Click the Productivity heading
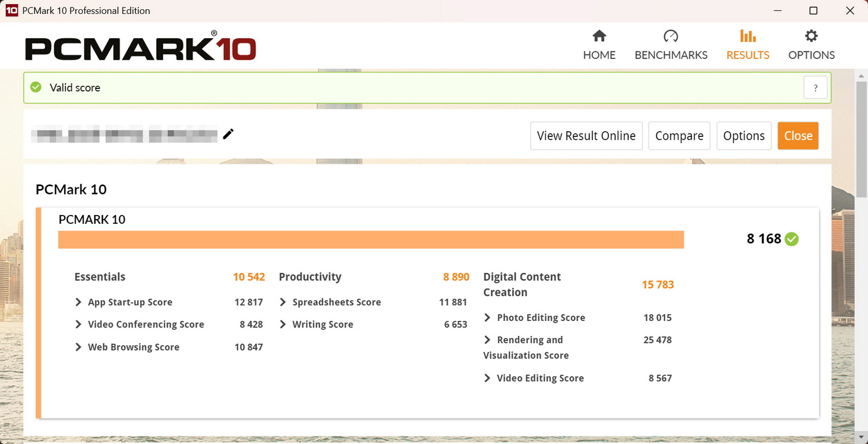Screen dimensions: 868x444 click(x=310, y=277)
